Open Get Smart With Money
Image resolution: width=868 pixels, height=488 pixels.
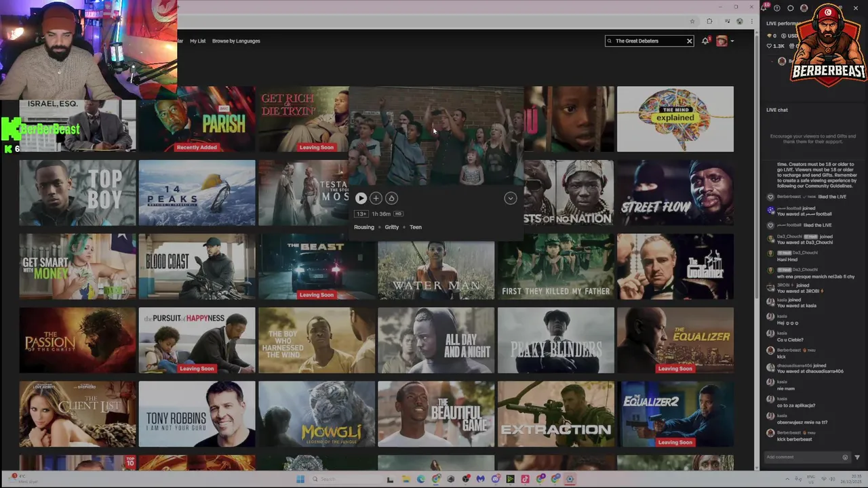[77, 266]
